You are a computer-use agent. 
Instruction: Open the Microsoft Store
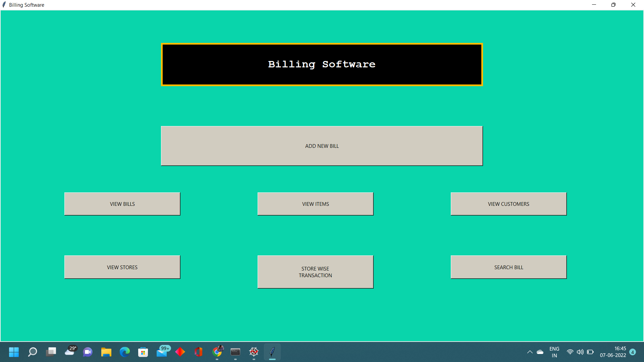[x=143, y=352]
